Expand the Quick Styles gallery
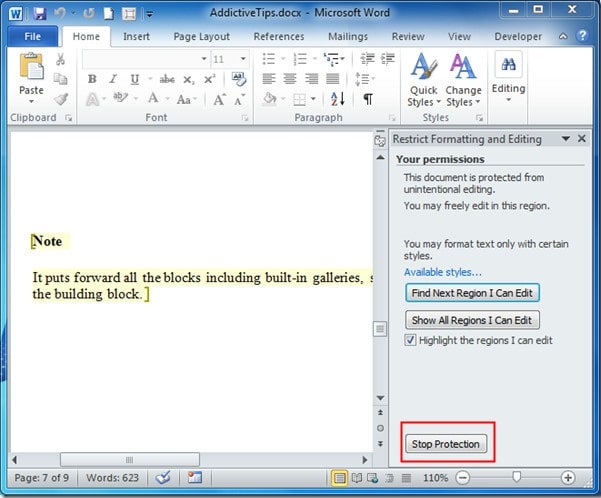Viewport: 601px width, 498px height. 423,78
